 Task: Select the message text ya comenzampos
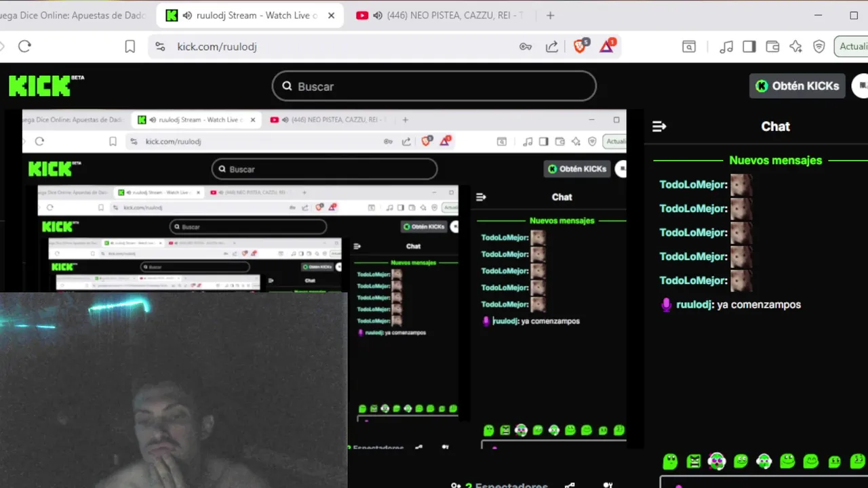tap(759, 304)
